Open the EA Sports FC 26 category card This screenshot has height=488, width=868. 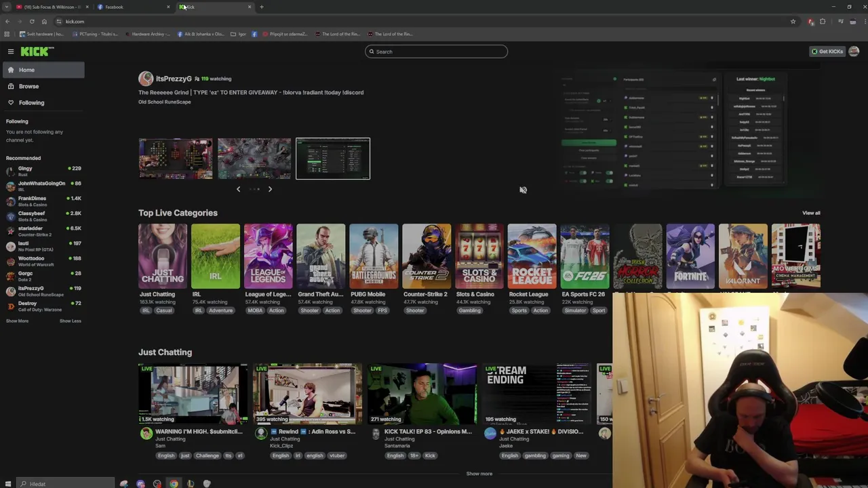pos(585,256)
